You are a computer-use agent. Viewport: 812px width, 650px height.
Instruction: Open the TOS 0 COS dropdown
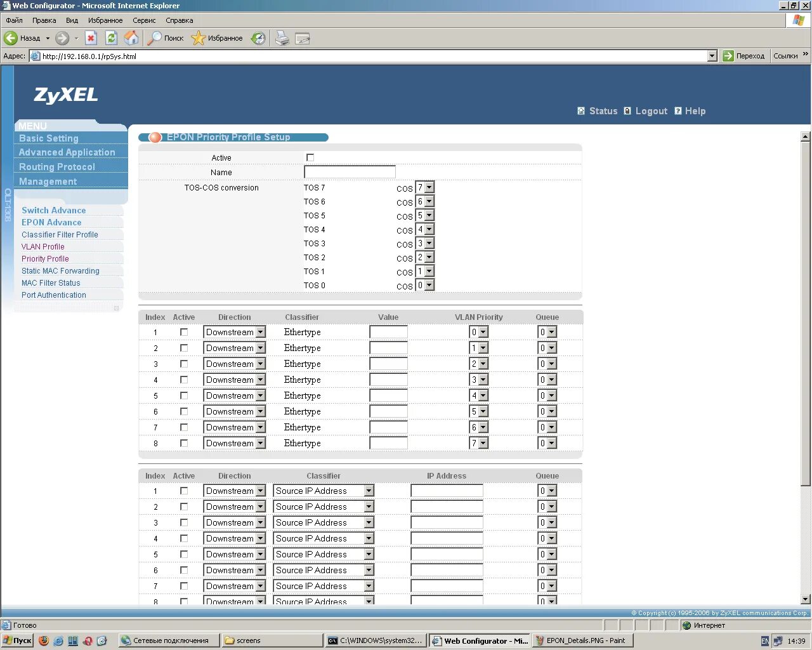(x=425, y=285)
